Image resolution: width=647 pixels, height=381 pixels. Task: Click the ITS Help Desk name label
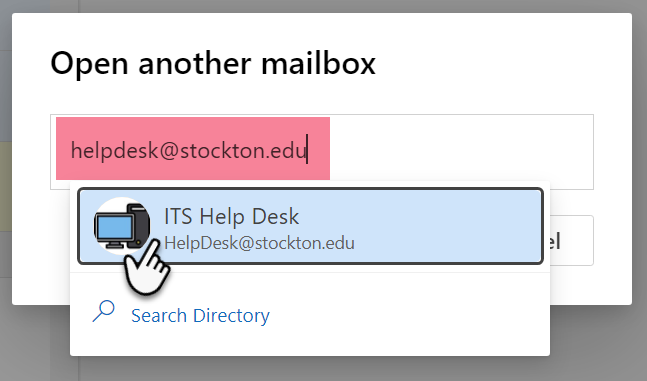tap(231, 217)
